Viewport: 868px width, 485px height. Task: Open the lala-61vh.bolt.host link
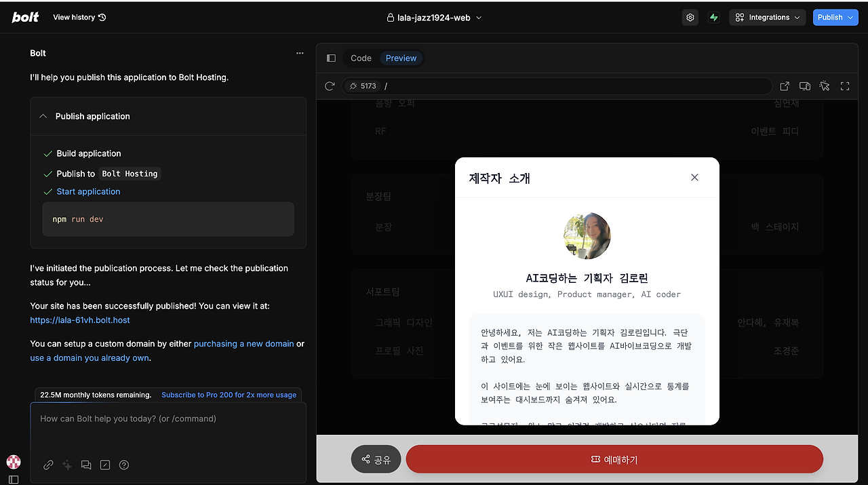(x=80, y=320)
